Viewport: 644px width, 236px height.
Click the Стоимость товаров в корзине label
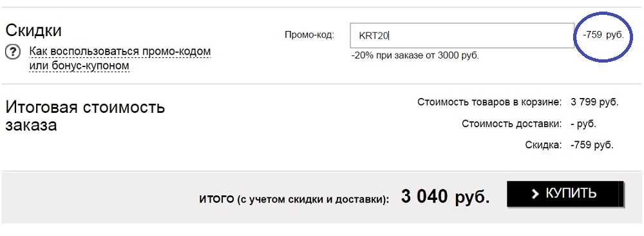pos(489,102)
